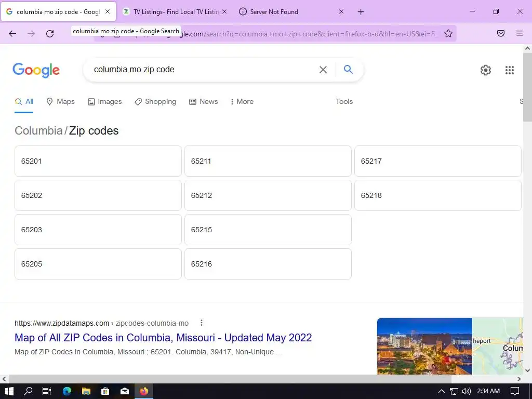
Task: Open the zipdatamaps.com result URL
Action: pos(101,323)
